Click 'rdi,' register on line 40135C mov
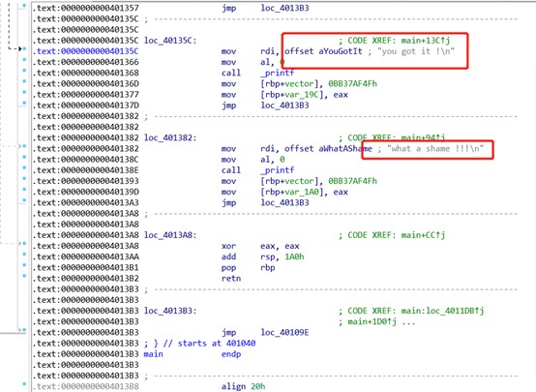Screen dimensions: 536x392 (x=270, y=51)
